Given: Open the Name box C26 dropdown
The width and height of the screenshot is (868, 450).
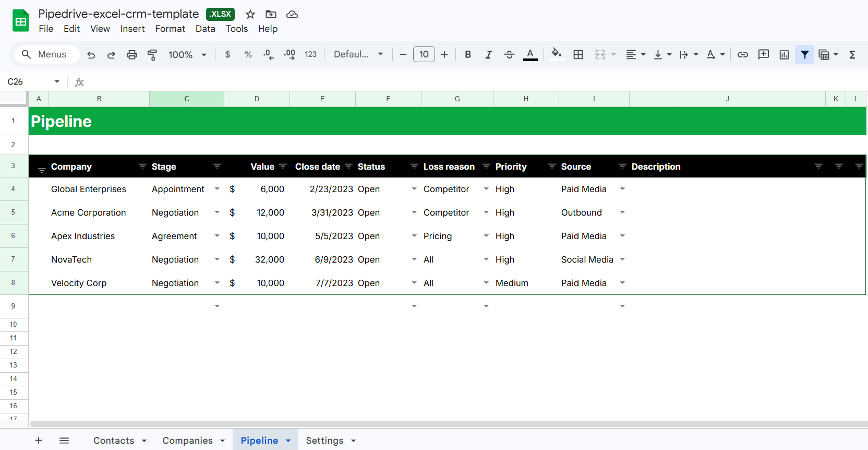Looking at the screenshot, I should coord(57,81).
